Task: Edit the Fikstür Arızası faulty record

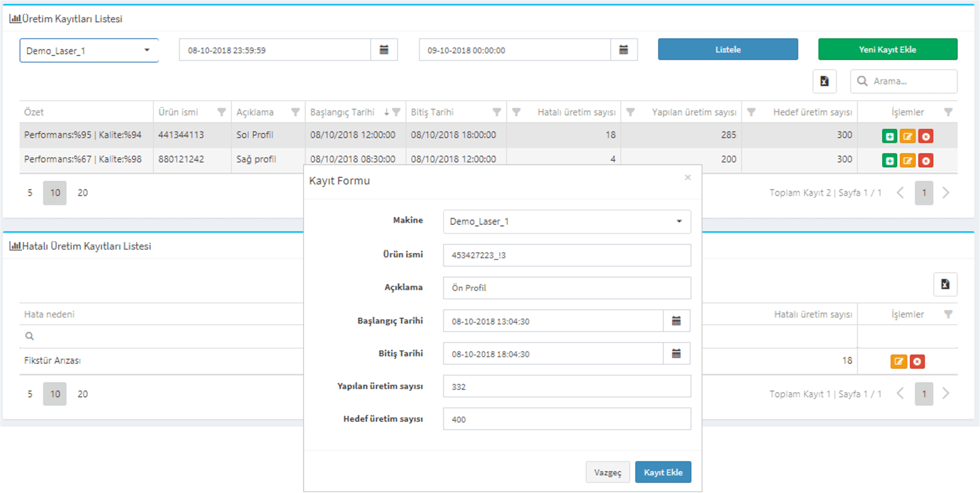Action: pyautogui.click(x=898, y=362)
